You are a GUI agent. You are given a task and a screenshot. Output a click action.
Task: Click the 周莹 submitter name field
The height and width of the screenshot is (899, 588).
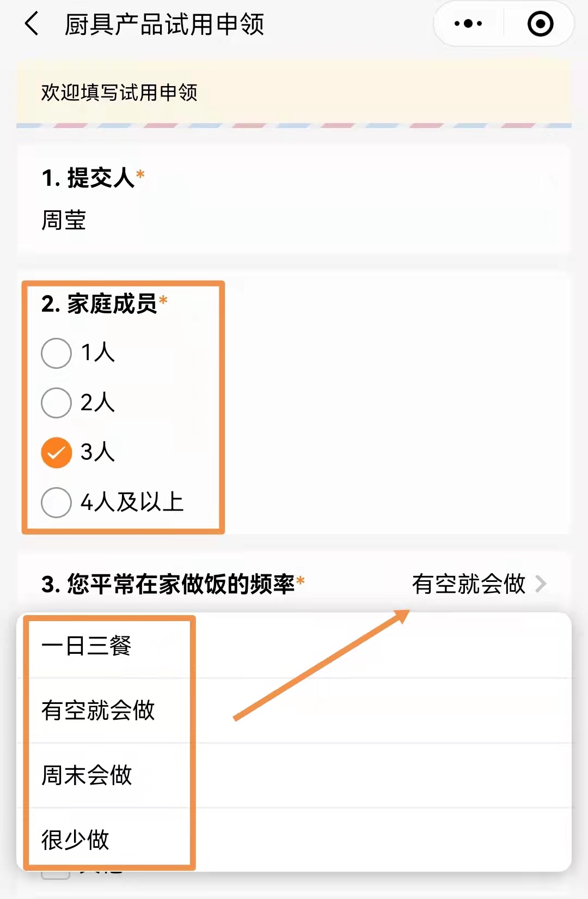click(x=64, y=220)
